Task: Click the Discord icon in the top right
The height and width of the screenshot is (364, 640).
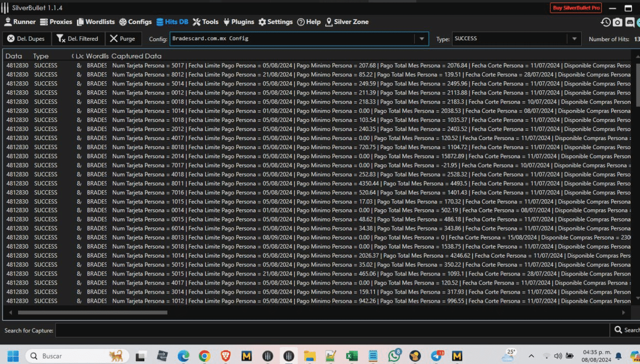Action: click(629, 22)
